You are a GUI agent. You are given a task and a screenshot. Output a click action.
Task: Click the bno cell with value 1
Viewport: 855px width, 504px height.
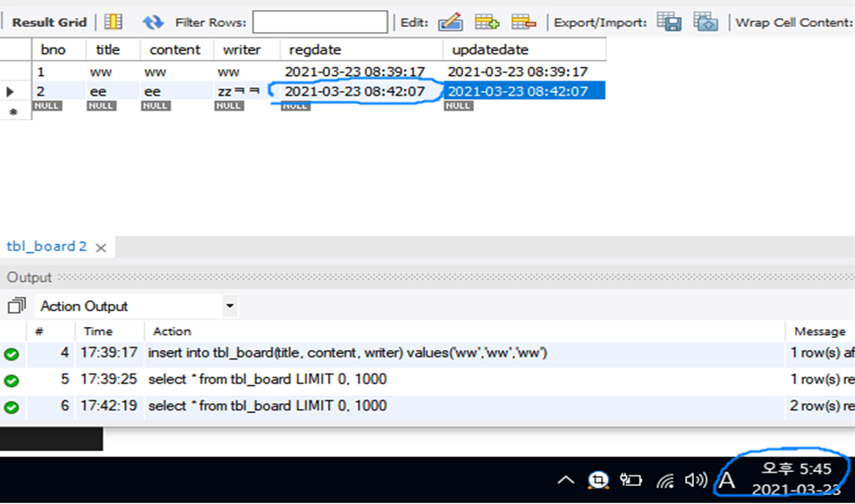click(x=59, y=71)
